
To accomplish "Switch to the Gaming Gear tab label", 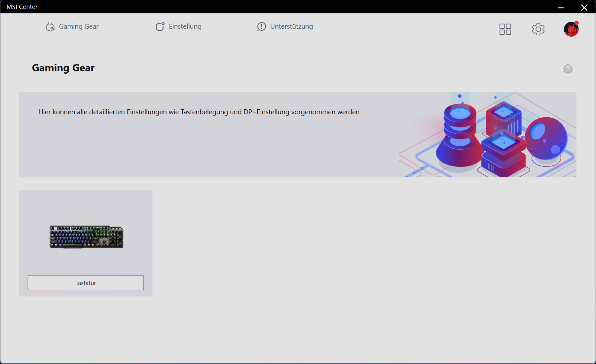I will click(79, 26).
